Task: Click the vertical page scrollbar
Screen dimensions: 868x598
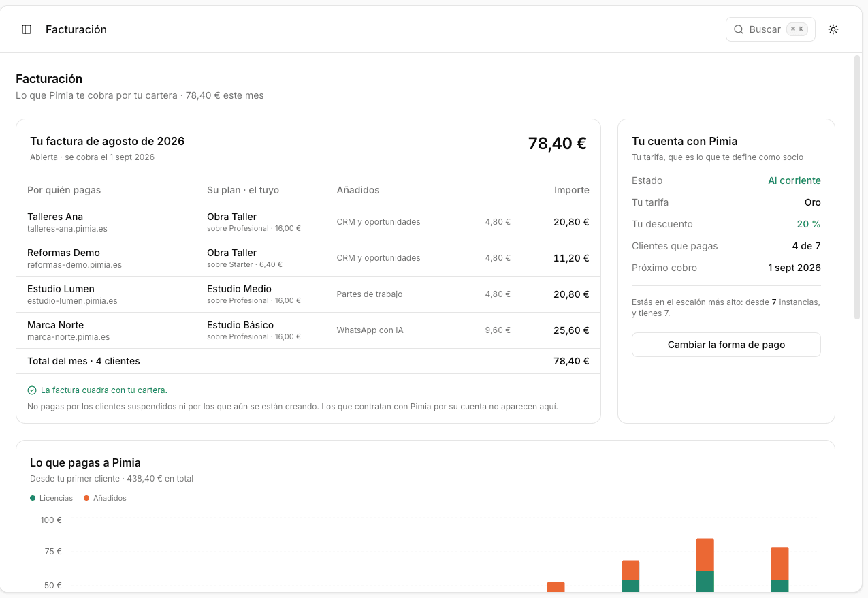Action: pyautogui.click(x=857, y=187)
